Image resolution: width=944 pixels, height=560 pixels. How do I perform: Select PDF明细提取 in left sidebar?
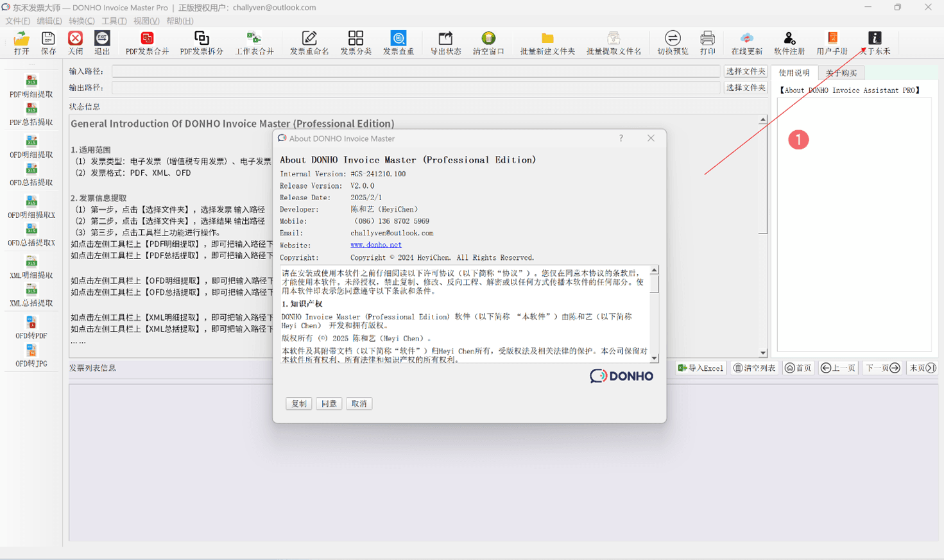[31, 87]
